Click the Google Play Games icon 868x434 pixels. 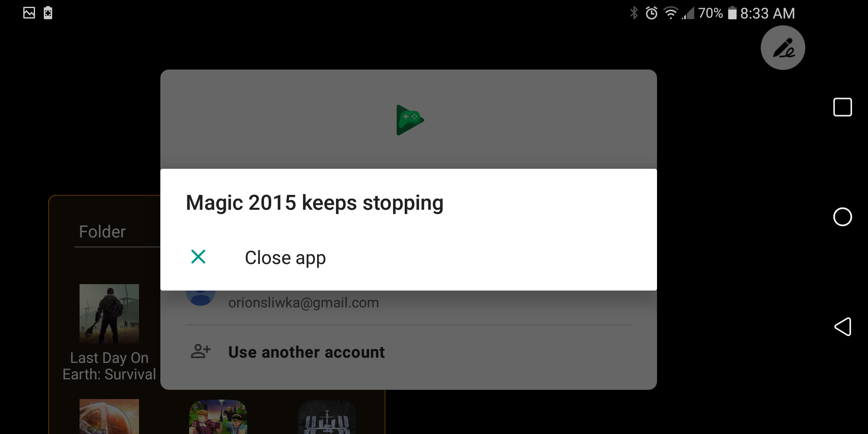[x=409, y=119]
